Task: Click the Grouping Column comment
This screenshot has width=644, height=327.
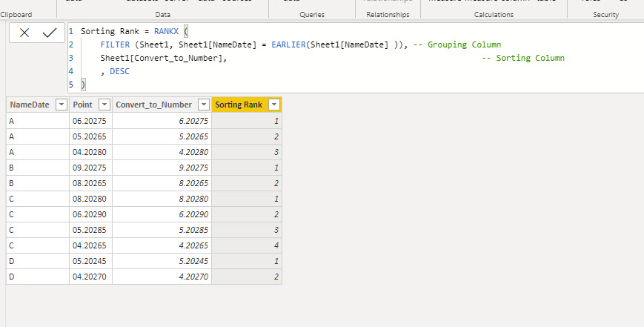Action: click(x=457, y=44)
